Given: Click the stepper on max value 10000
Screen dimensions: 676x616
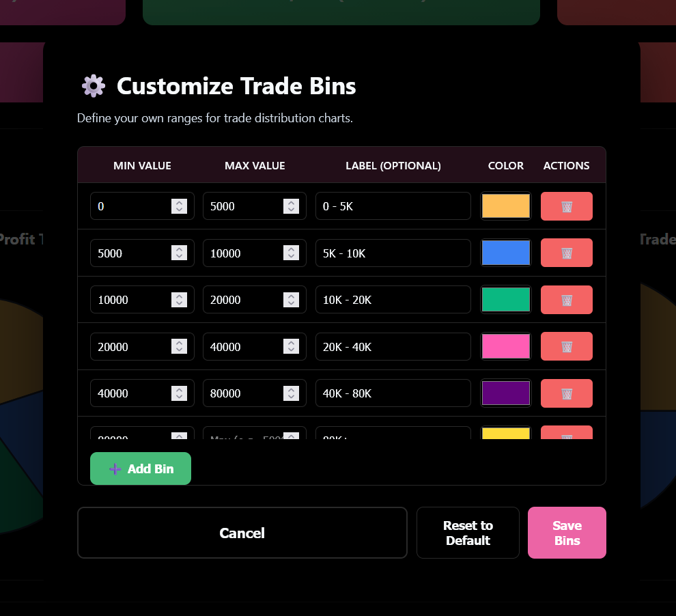Looking at the screenshot, I should tap(291, 253).
